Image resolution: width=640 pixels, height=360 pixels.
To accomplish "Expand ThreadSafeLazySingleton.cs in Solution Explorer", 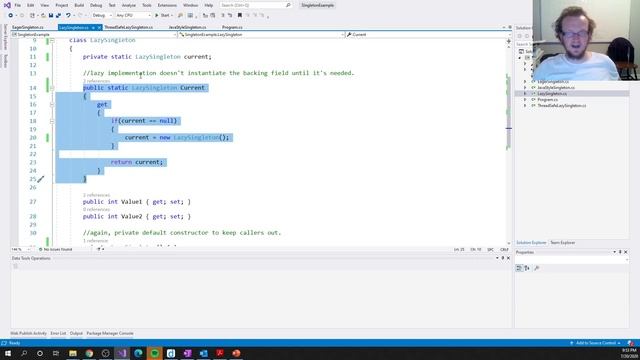I will [x=525, y=106].
